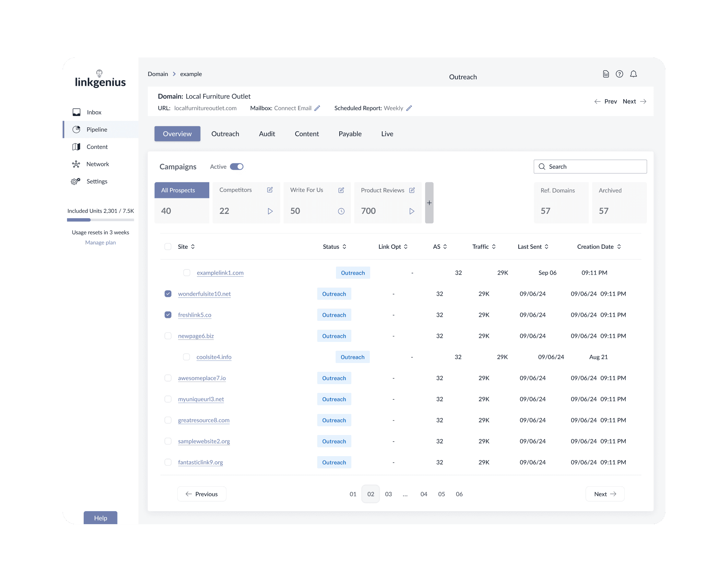Click the breadcrumb chevron after Domain
The width and height of the screenshot is (728, 582).
(x=174, y=74)
